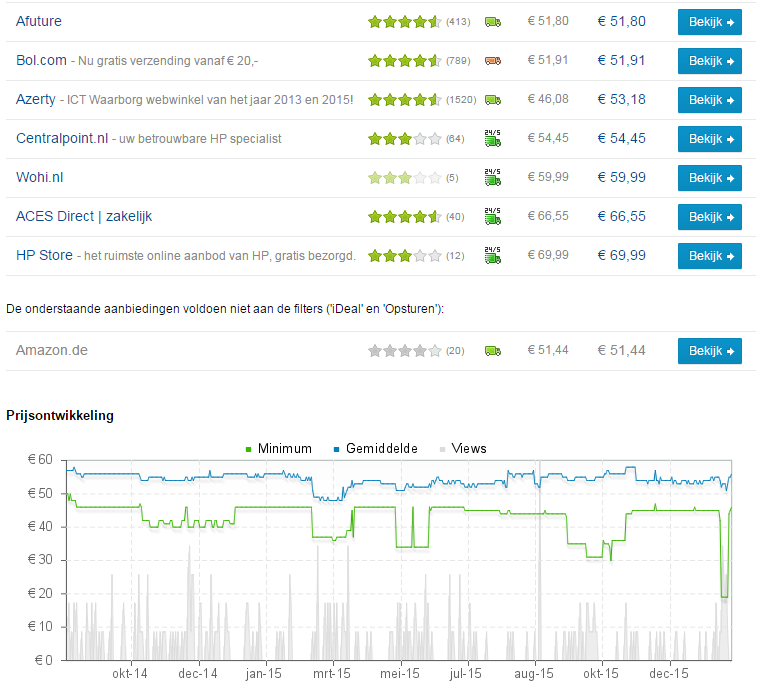Click Azerty total price € 53,18

coord(621,100)
